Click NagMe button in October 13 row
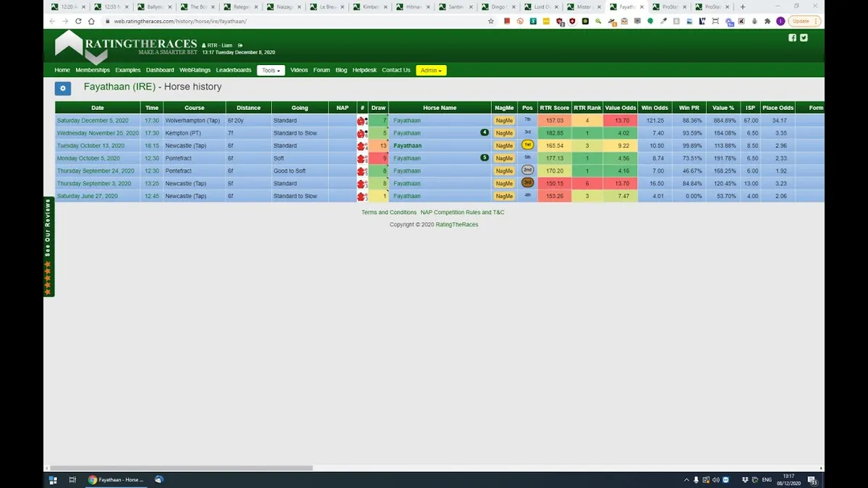This screenshot has width=868, height=488. [504, 146]
